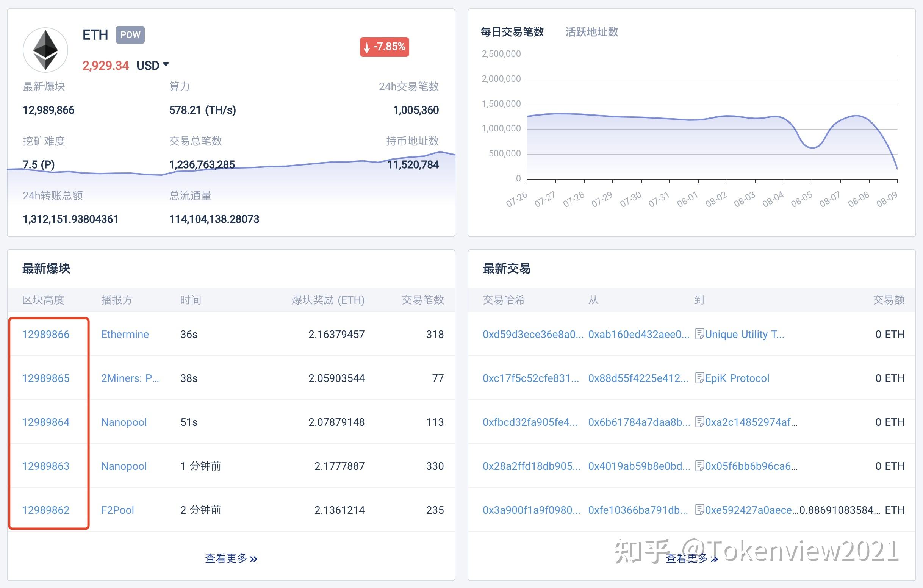Open transaction hash 0x3a900f1a9f0980...
Image resolution: width=923 pixels, height=588 pixels.
coord(531,510)
